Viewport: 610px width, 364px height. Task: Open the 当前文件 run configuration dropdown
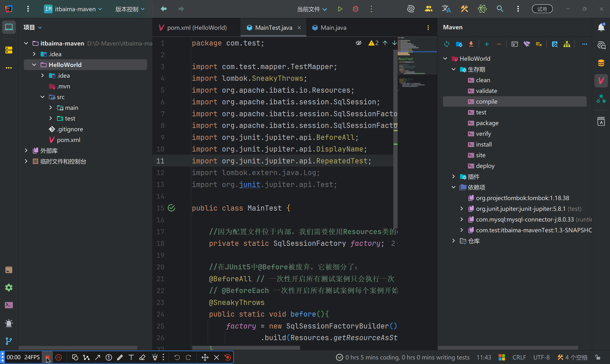click(x=311, y=9)
